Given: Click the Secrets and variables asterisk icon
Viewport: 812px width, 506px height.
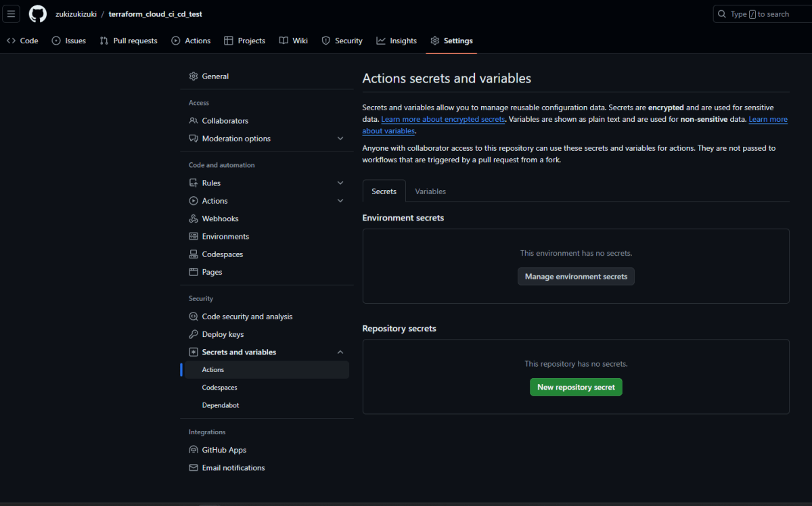Looking at the screenshot, I should [194, 352].
